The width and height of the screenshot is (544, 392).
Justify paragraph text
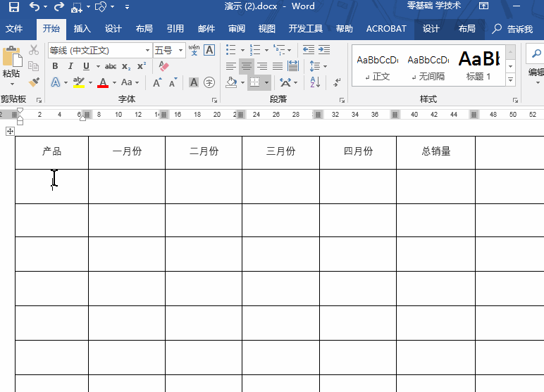(277, 66)
